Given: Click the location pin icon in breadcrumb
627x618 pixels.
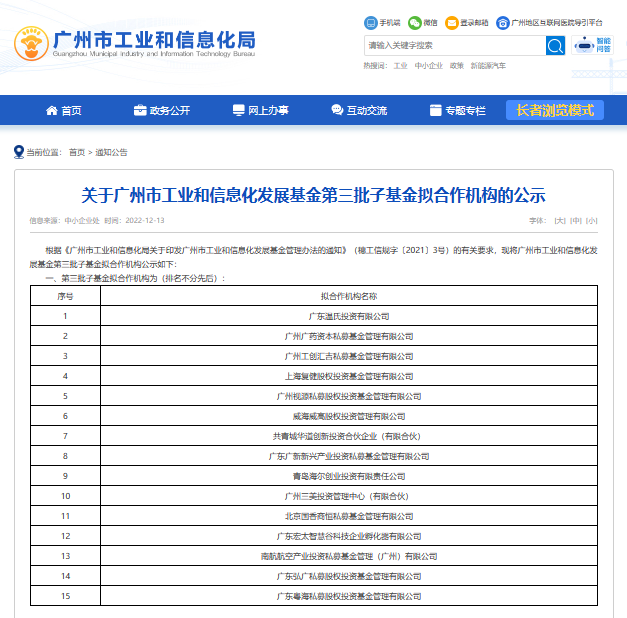Looking at the screenshot, I should [x=19, y=152].
